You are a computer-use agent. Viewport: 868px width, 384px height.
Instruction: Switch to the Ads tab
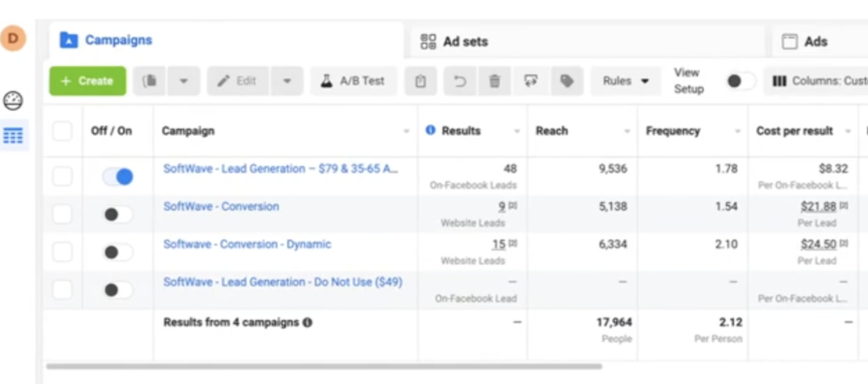[x=820, y=41]
